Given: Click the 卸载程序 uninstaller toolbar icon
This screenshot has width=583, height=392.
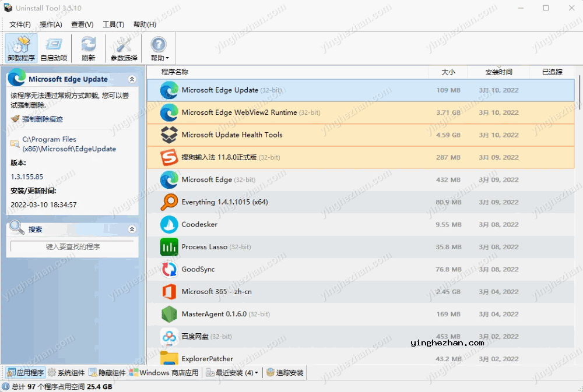Looking at the screenshot, I should point(21,48).
